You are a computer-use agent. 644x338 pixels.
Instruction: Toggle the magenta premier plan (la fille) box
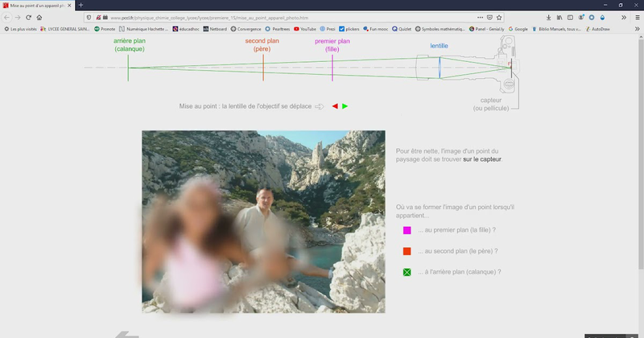pyautogui.click(x=407, y=230)
